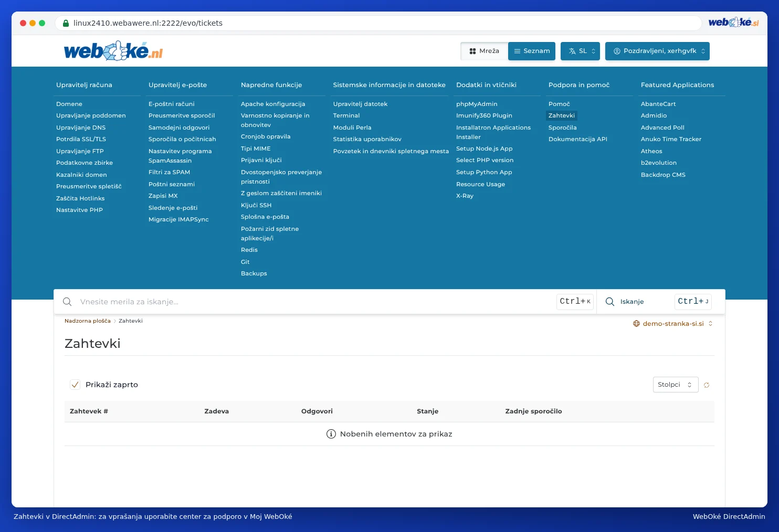Open Filtri za SPAM link
779x532 pixels.
click(x=169, y=172)
